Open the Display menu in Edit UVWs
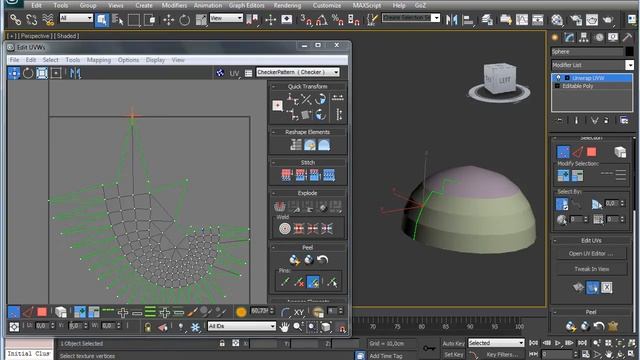This screenshot has width=640, height=360. tap(155, 60)
